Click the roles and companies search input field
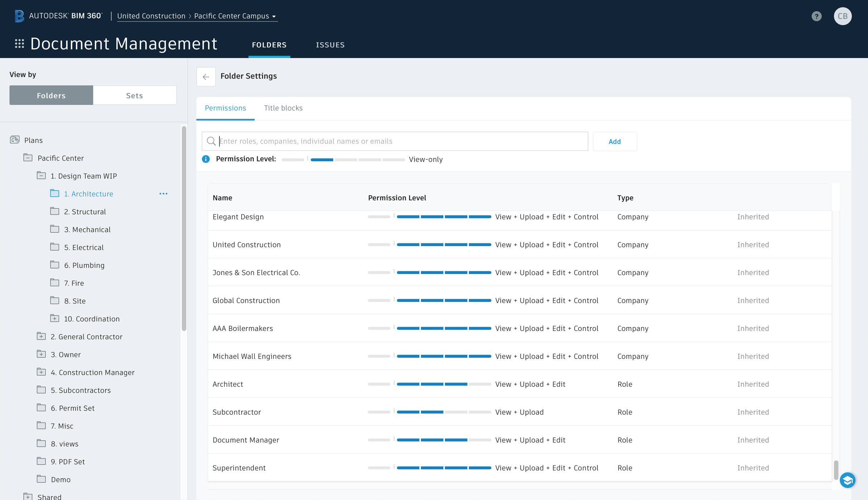Viewport: 868px width, 500px height. [394, 141]
